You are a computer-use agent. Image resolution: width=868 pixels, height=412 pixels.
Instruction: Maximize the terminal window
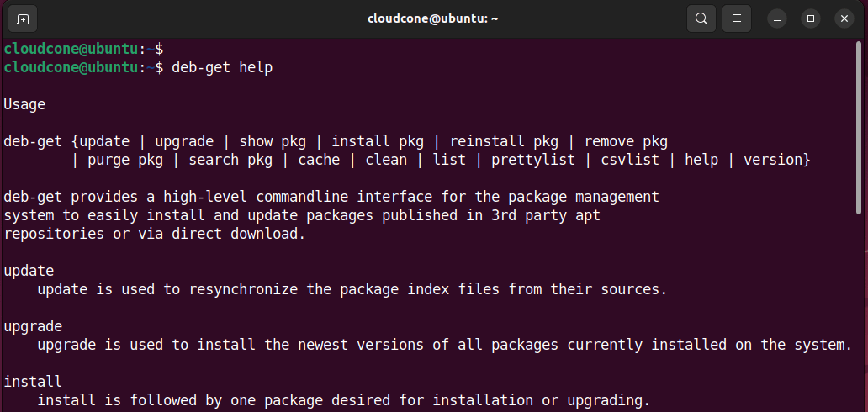[x=811, y=18]
